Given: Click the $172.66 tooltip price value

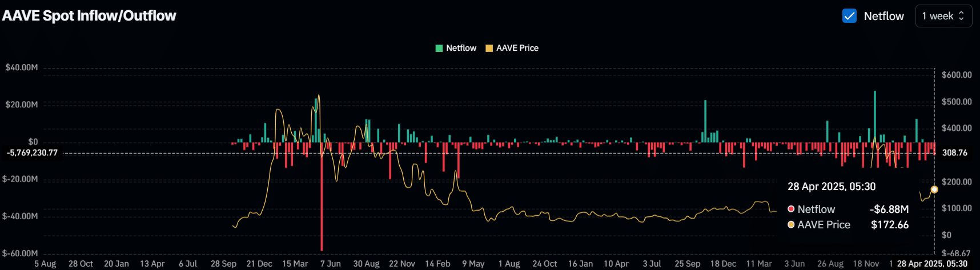Looking at the screenshot, I should 890,225.
